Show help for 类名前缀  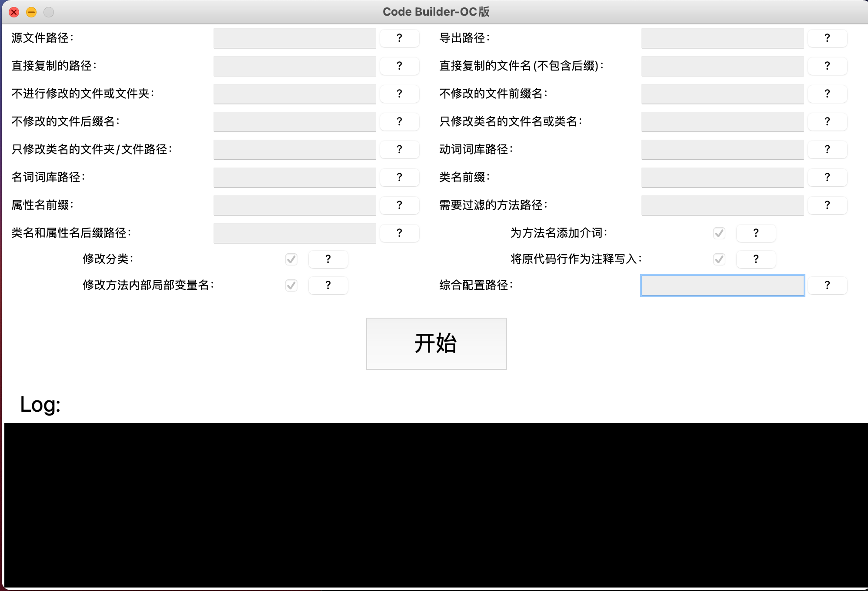[x=827, y=178]
